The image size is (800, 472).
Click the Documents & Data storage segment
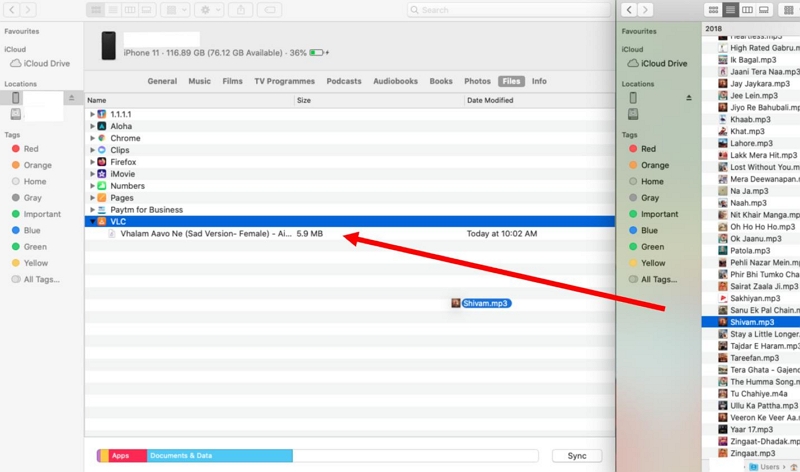pyautogui.click(x=220, y=456)
